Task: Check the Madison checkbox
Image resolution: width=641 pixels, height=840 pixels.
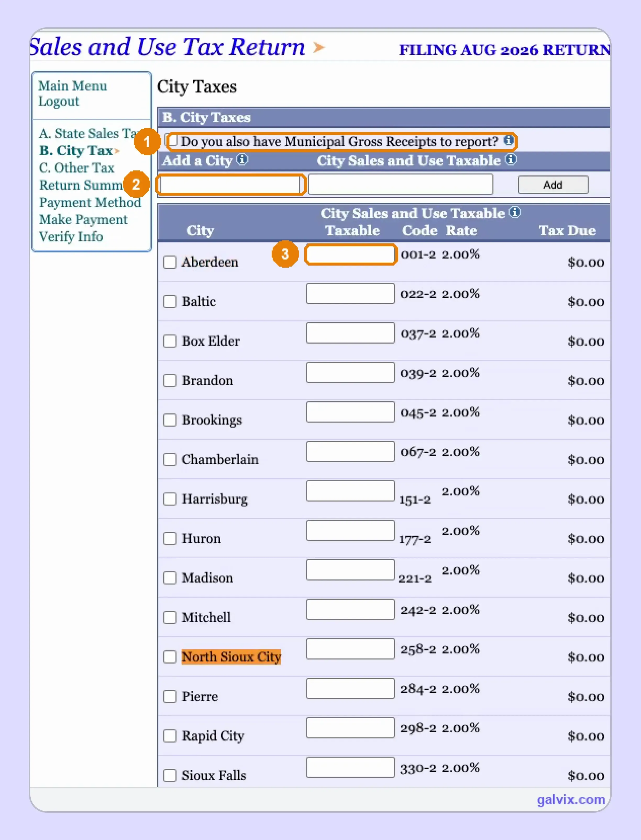Action: click(170, 578)
